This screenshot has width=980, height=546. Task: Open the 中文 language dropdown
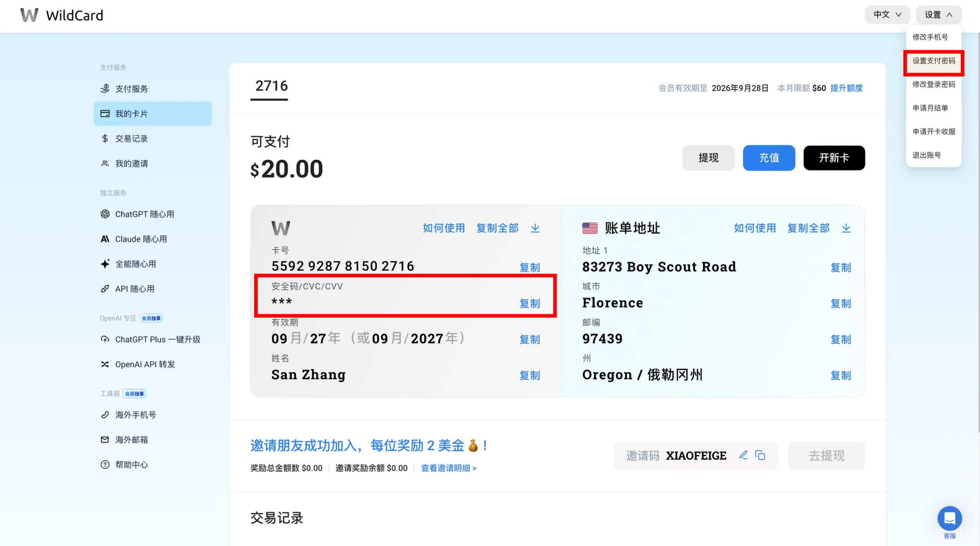pos(887,15)
